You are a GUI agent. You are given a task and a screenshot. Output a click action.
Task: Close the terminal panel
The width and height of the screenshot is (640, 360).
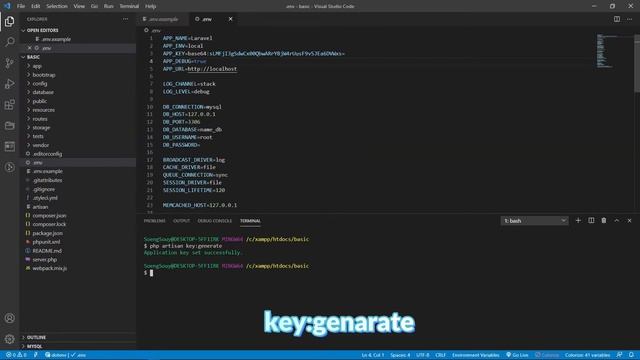[629, 220]
